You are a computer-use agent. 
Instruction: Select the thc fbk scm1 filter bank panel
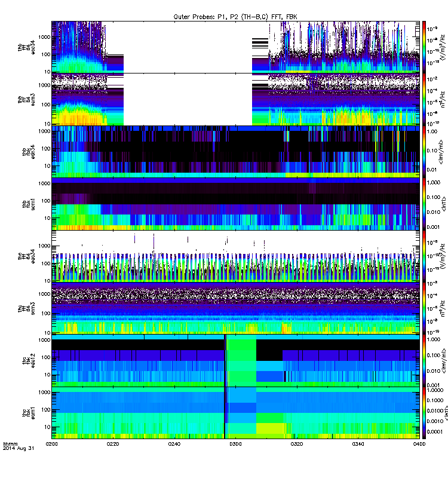235,413
